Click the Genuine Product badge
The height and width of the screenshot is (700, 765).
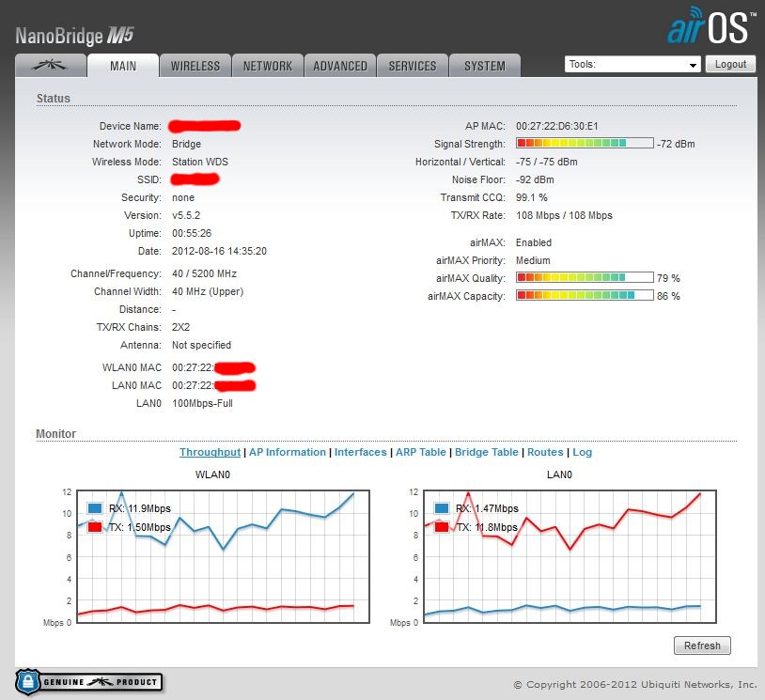click(88, 682)
